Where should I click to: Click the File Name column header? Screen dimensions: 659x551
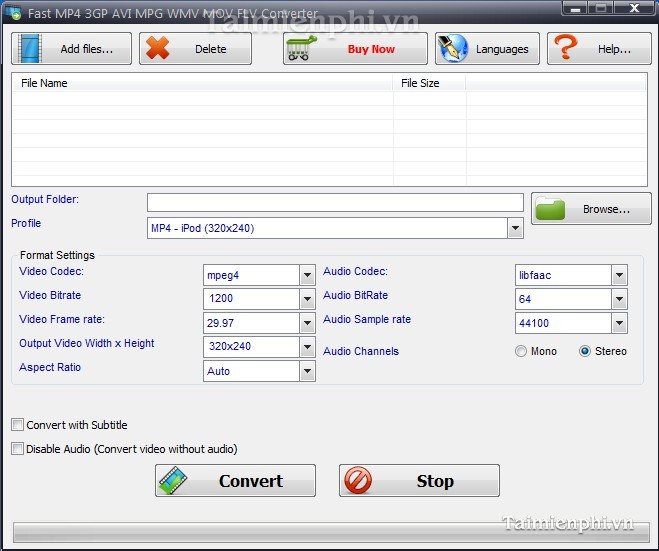tap(203, 83)
